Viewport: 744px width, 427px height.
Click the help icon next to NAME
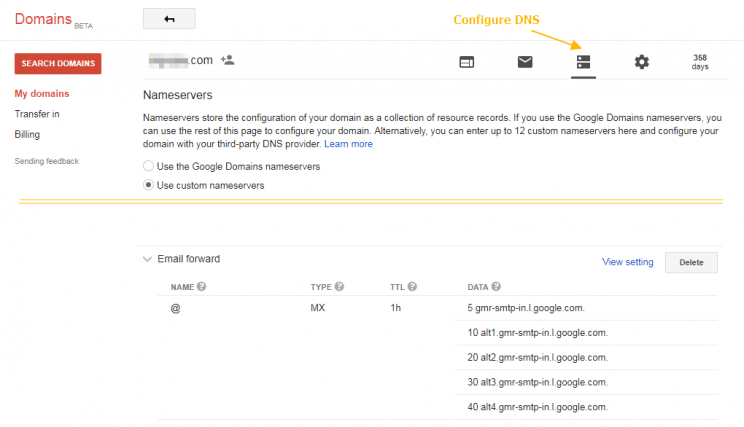click(x=202, y=287)
